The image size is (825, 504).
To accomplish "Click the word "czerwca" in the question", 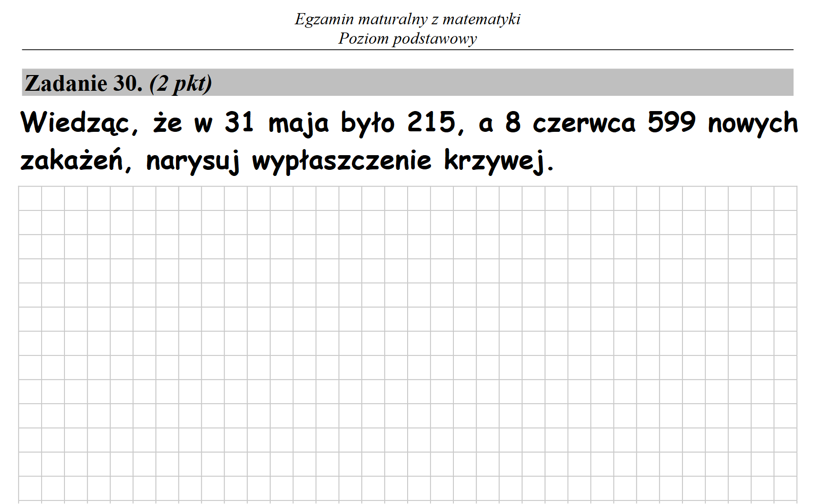I will tap(584, 123).
